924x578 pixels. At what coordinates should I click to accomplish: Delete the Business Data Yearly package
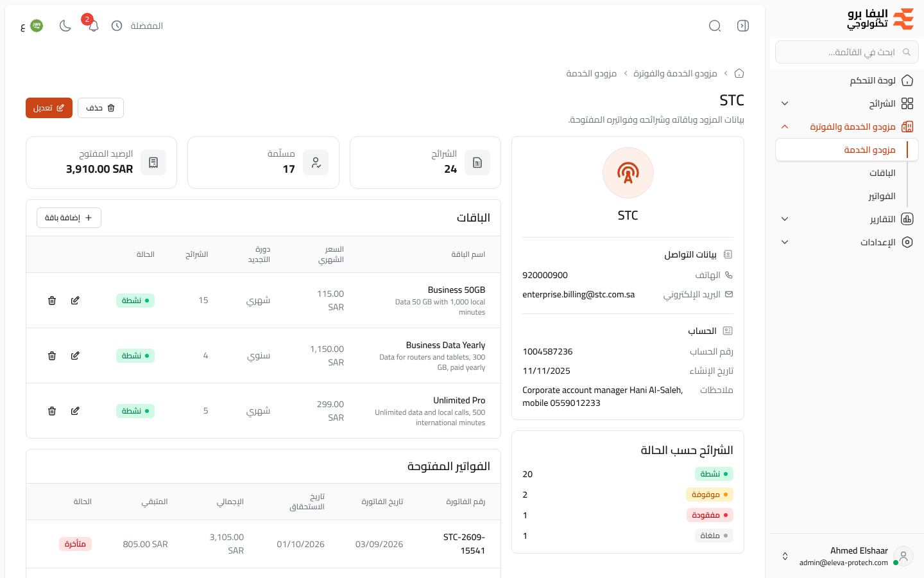tap(52, 356)
